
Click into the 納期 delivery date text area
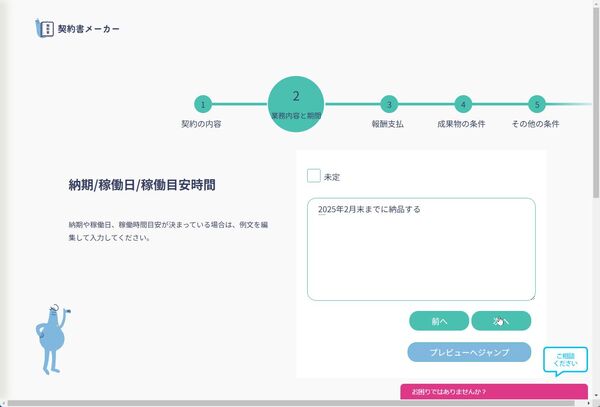point(421,249)
